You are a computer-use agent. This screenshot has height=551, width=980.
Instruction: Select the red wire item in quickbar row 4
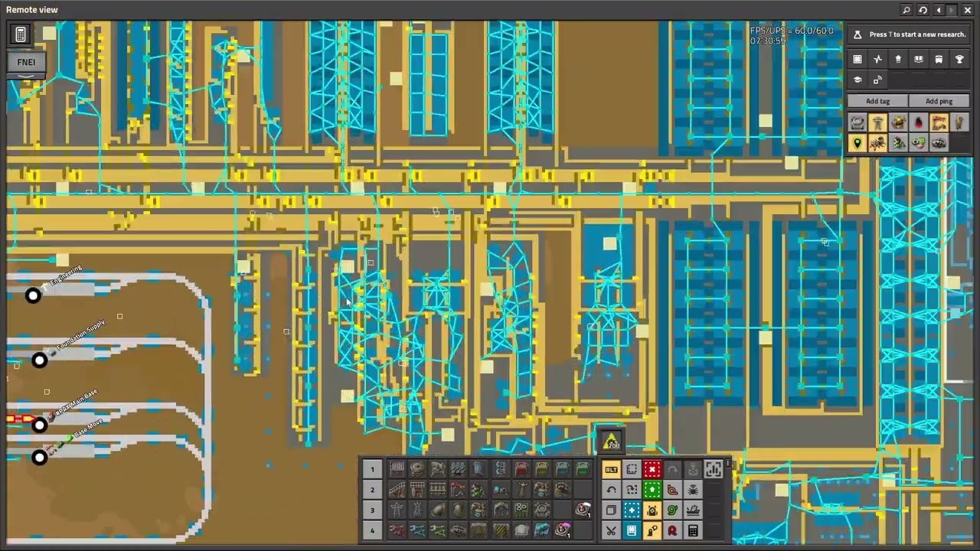[397, 530]
